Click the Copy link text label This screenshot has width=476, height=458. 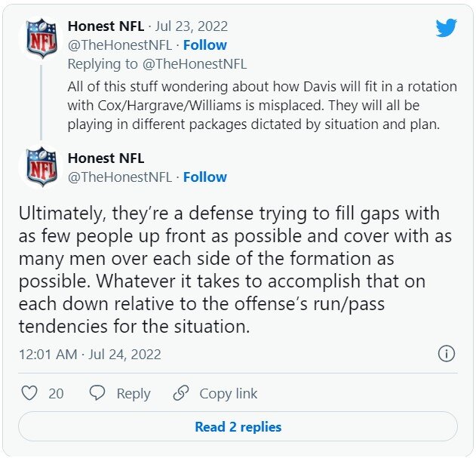click(228, 393)
